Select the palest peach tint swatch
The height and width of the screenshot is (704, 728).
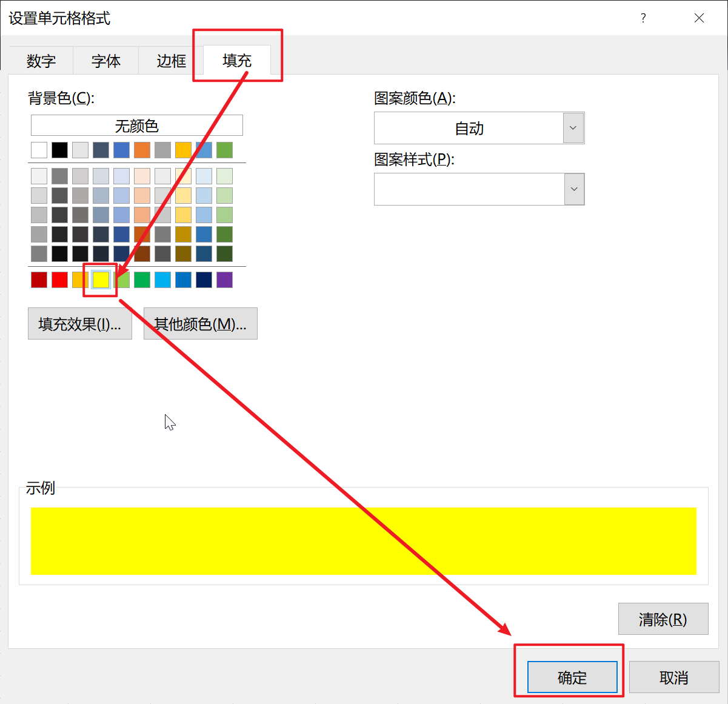point(142,176)
